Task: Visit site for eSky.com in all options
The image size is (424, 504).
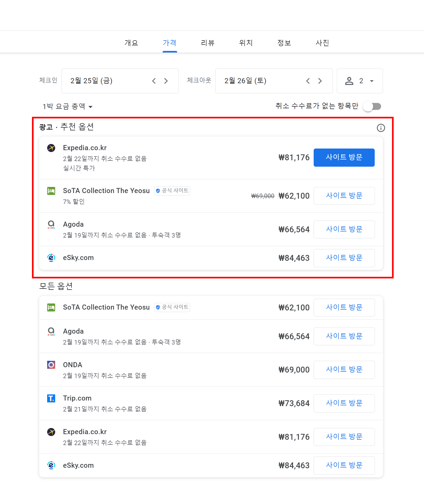Action: 344,466
